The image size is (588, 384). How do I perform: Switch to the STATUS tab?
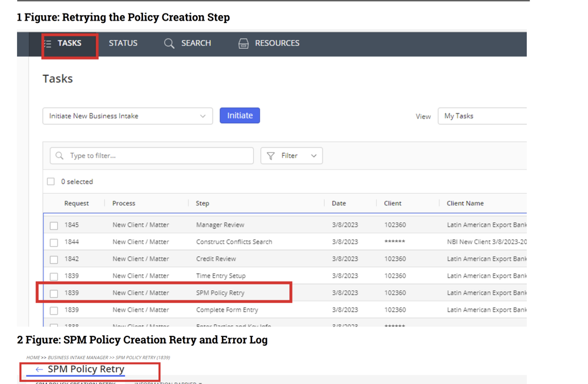tap(123, 43)
